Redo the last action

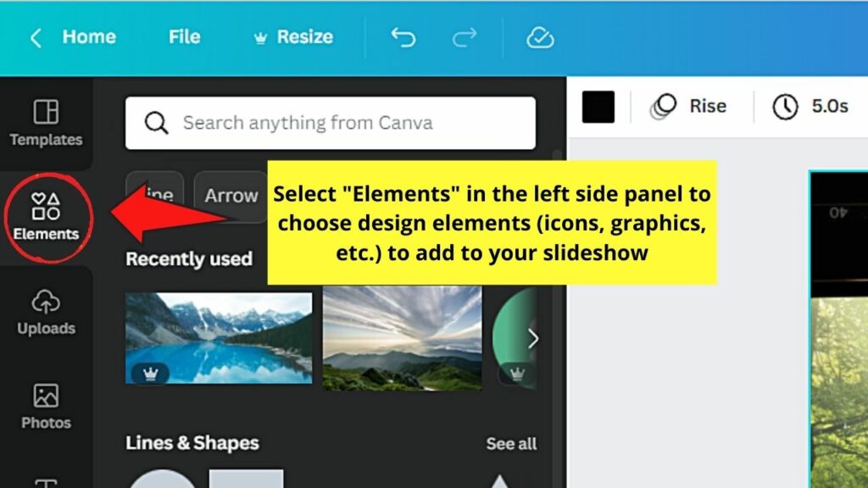[x=465, y=37]
